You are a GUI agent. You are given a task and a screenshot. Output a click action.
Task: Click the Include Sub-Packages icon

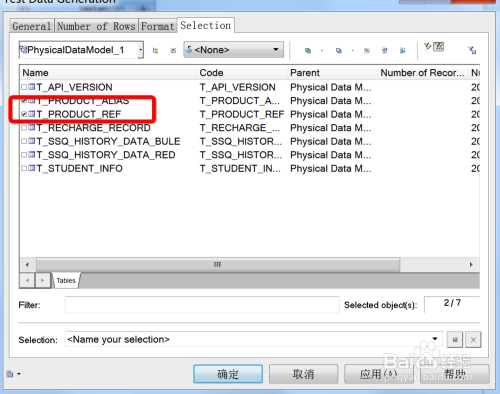(155, 50)
